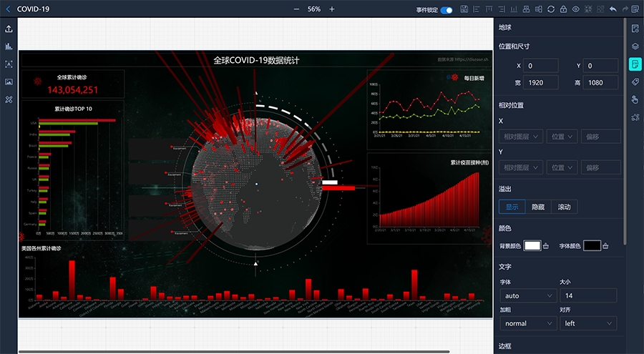Click the 高 height field showing 1080
The height and width of the screenshot is (354, 644).
[x=600, y=82]
